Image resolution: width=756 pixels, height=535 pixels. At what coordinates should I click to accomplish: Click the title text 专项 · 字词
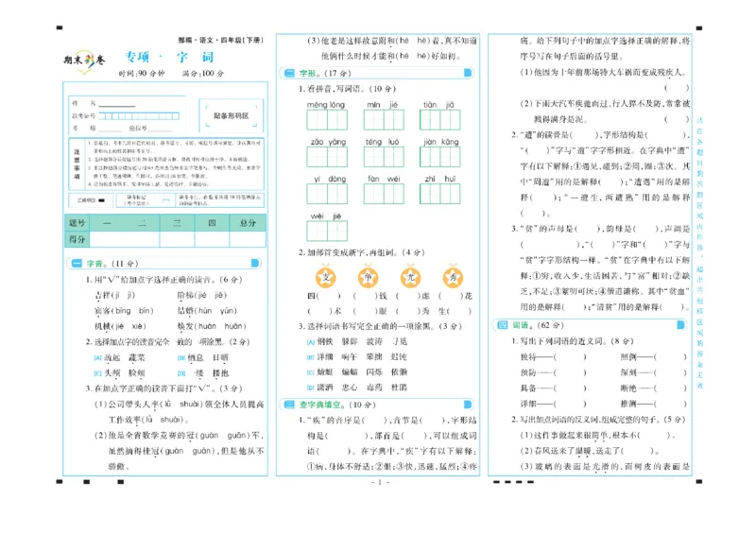click(169, 57)
